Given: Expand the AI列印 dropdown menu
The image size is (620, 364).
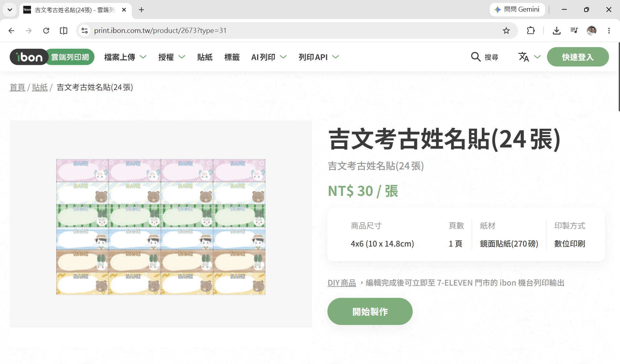Looking at the screenshot, I should pos(269,57).
